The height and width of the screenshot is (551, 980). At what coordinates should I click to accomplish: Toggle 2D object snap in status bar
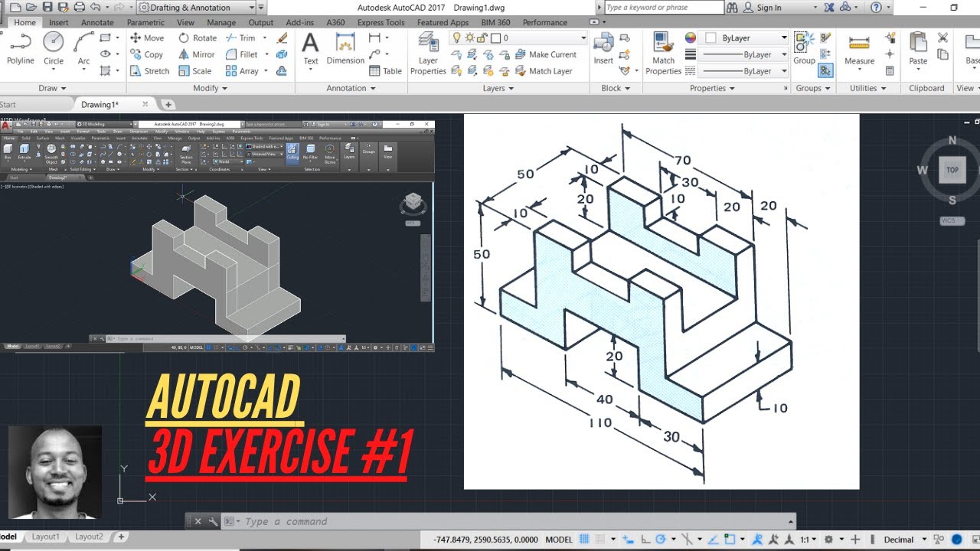(x=730, y=540)
